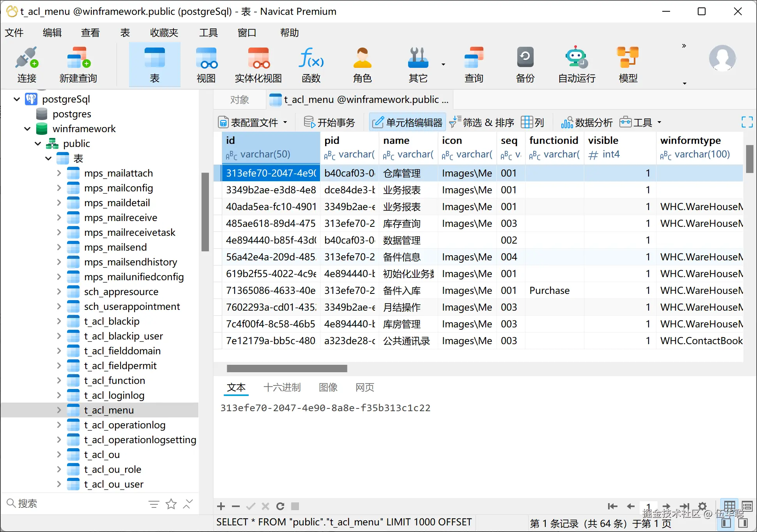The image size is (757, 532).
Task: Add a record with the plus icon
Action: click(221, 506)
